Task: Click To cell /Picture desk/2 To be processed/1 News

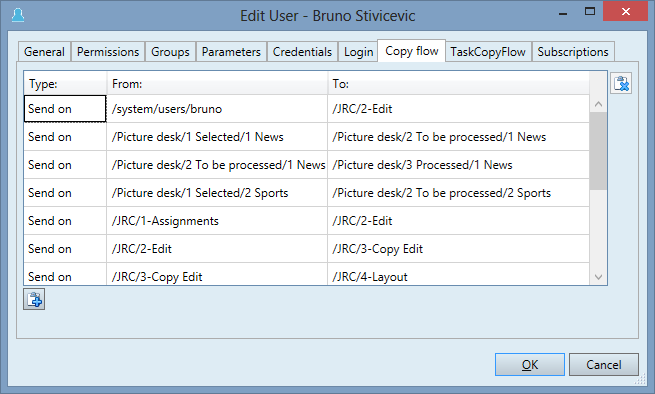Action: pyautogui.click(x=458, y=137)
